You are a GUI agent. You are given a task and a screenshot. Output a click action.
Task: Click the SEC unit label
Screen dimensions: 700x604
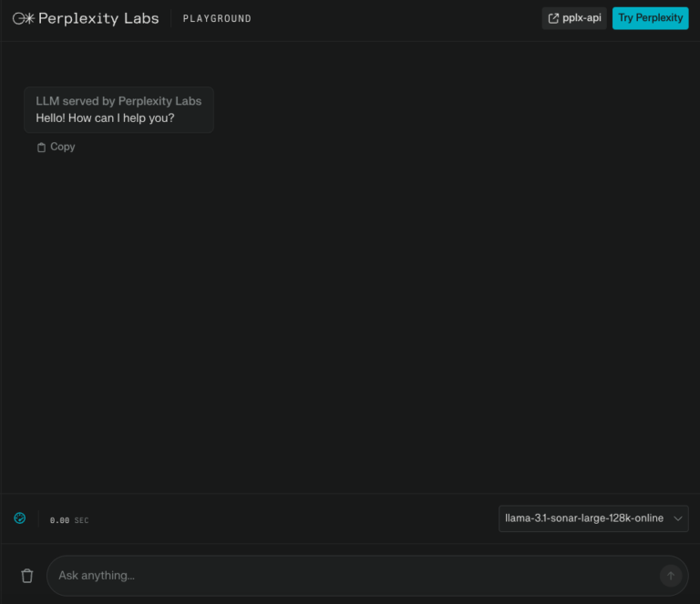click(82, 520)
